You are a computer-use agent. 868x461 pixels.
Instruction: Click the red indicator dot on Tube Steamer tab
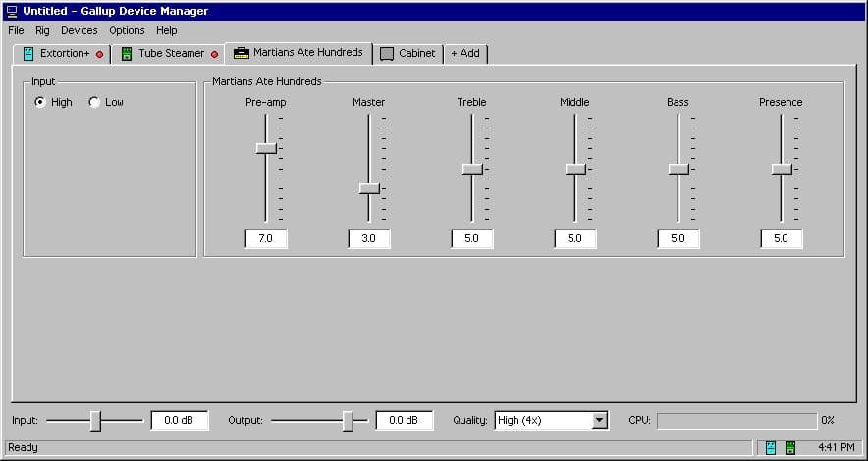pos(214,54)
